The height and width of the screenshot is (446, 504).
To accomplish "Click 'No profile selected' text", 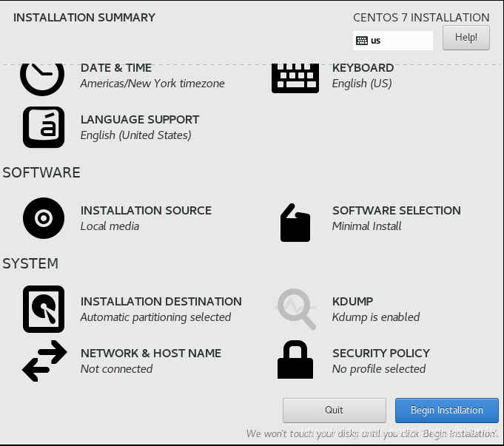I will [379, 369].
